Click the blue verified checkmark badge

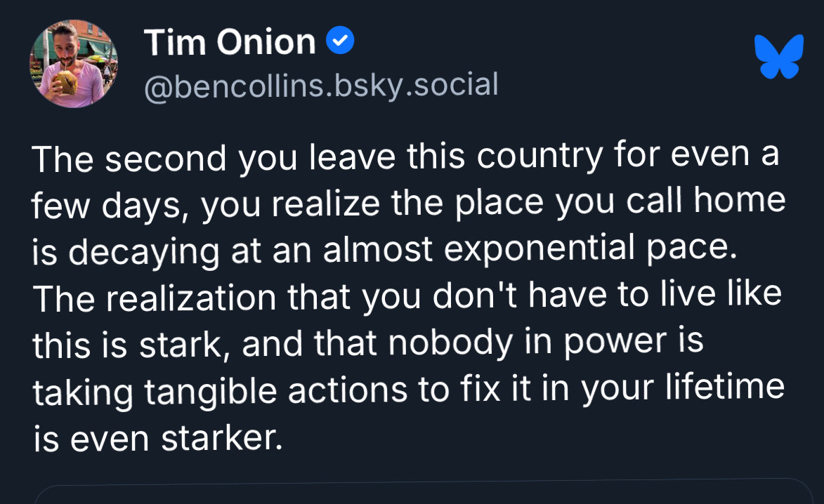[341, 43]
